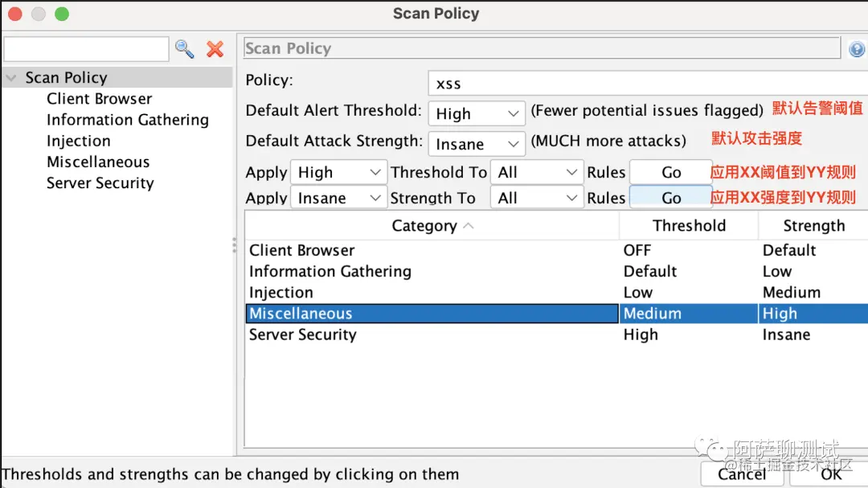Screen dimensions: 868x488
Task: Open the Strength To All dropdown
Action: pyautogui.click(x=537, y=198)
